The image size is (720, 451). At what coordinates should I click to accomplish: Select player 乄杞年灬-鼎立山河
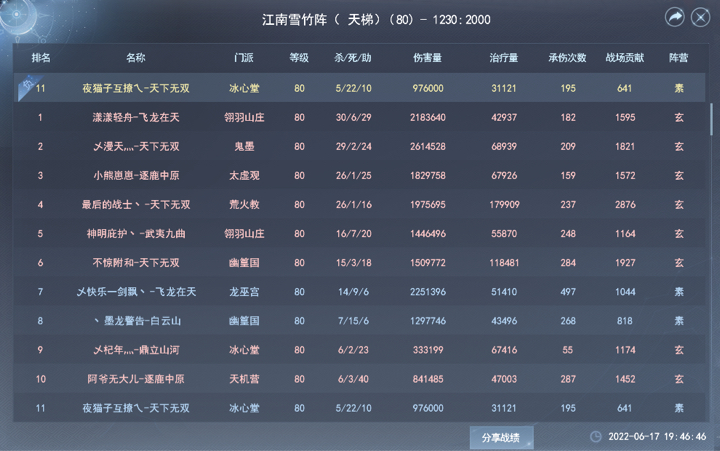(x=136, y=350)
